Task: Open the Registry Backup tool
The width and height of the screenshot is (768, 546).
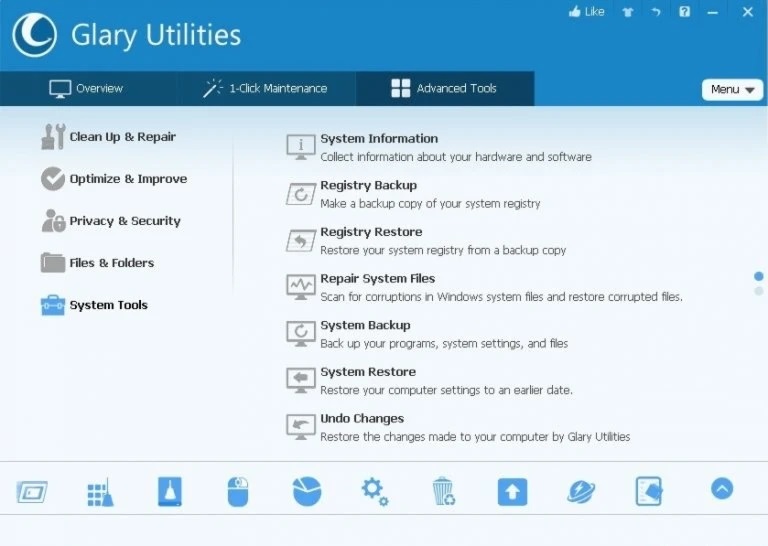Action: pyautogui.click(x=368, y=186)
